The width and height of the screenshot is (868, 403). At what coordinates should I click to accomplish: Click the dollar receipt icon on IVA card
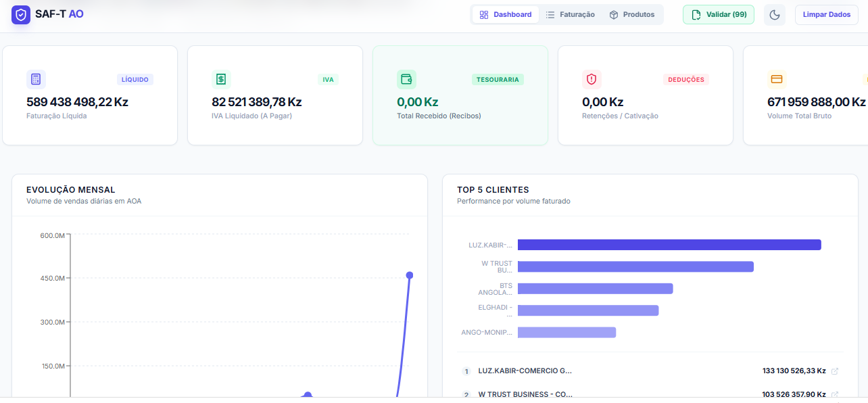tap(221, 80)
